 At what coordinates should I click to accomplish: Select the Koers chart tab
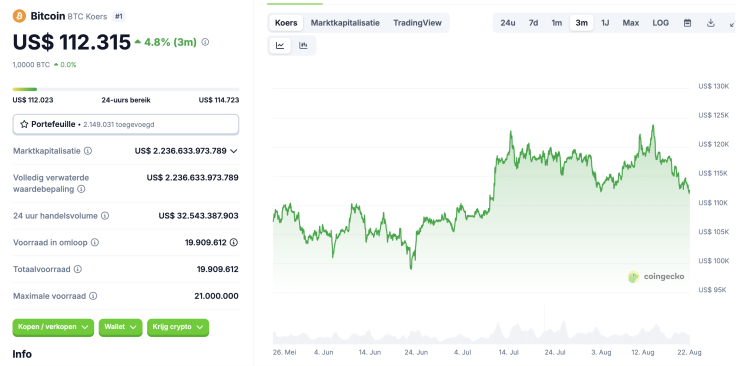[x=286, y=22]
